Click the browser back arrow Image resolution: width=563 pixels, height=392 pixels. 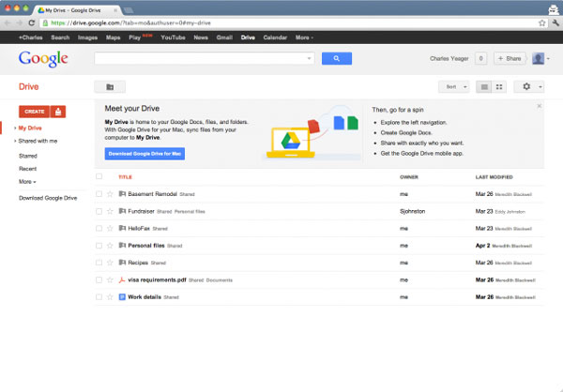point(8,23)
